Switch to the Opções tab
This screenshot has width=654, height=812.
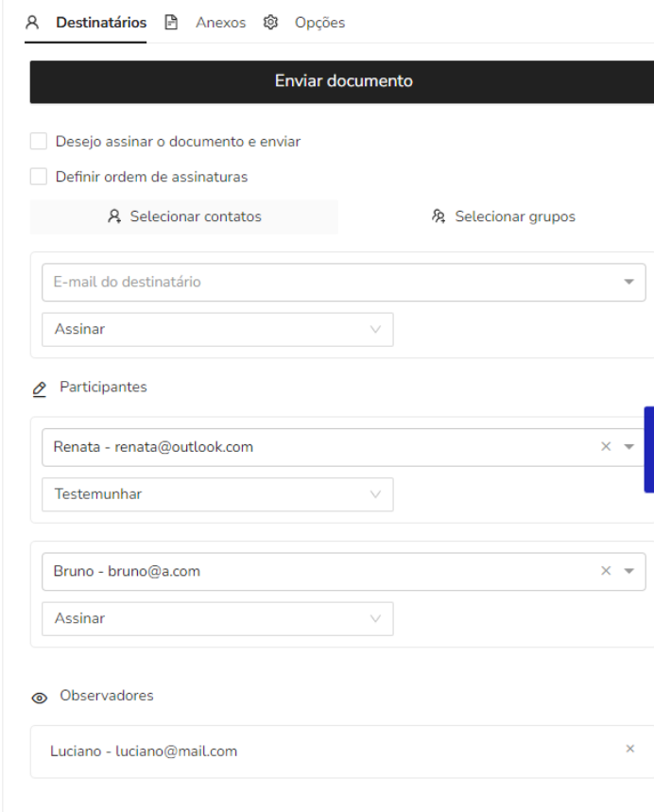coord(319,23)
